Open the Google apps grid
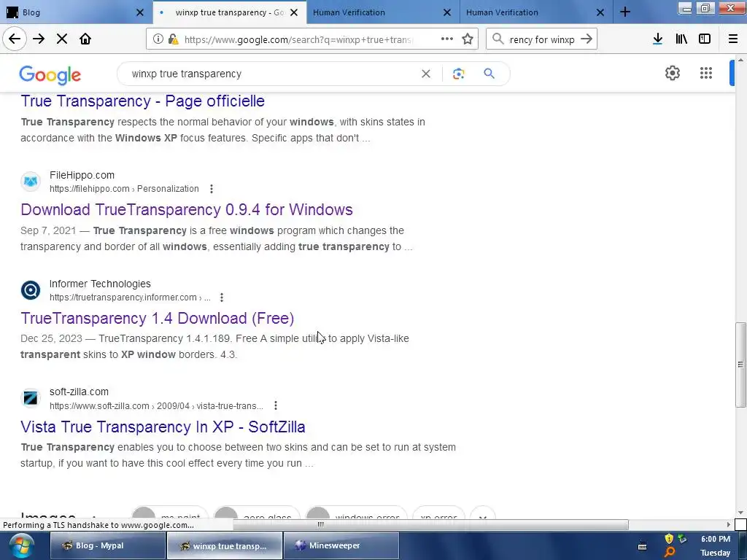 [706, 74]
